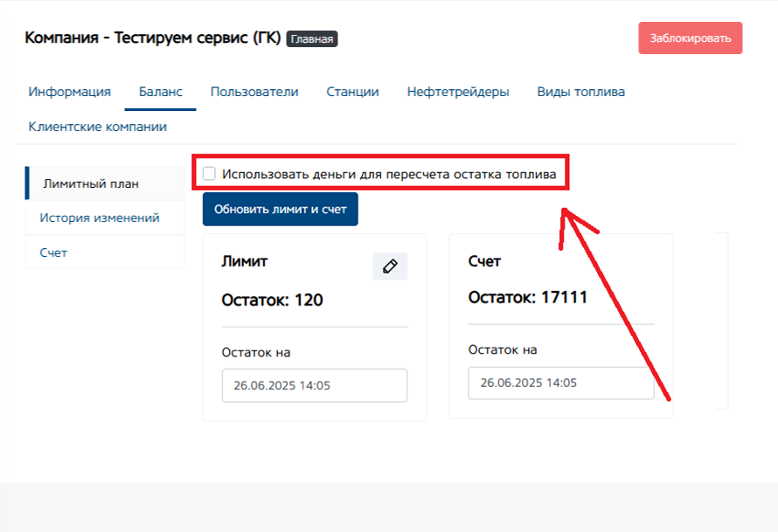
Task: Click the Счет card title
Action: pos(484,261)
